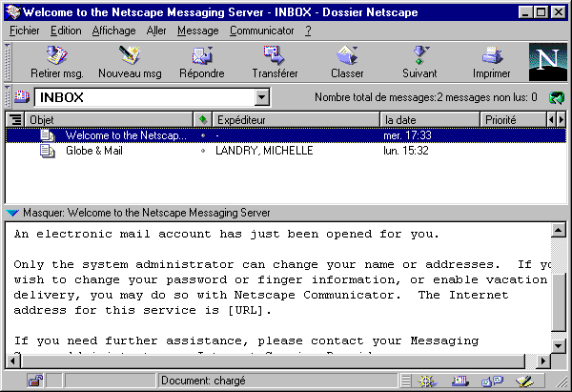The width and height of the screenshot is (572, 392).
Task: Open the Suivant dropdown arrow
Action: tap(427, 48)
